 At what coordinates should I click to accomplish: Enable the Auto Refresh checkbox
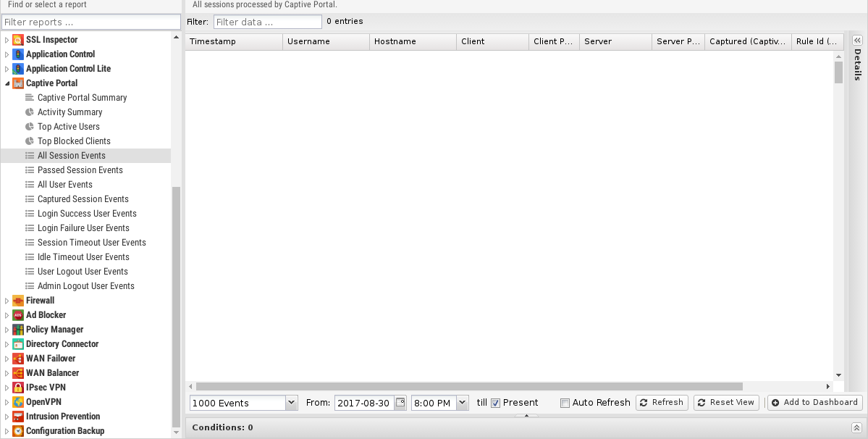tap(565, 403)
